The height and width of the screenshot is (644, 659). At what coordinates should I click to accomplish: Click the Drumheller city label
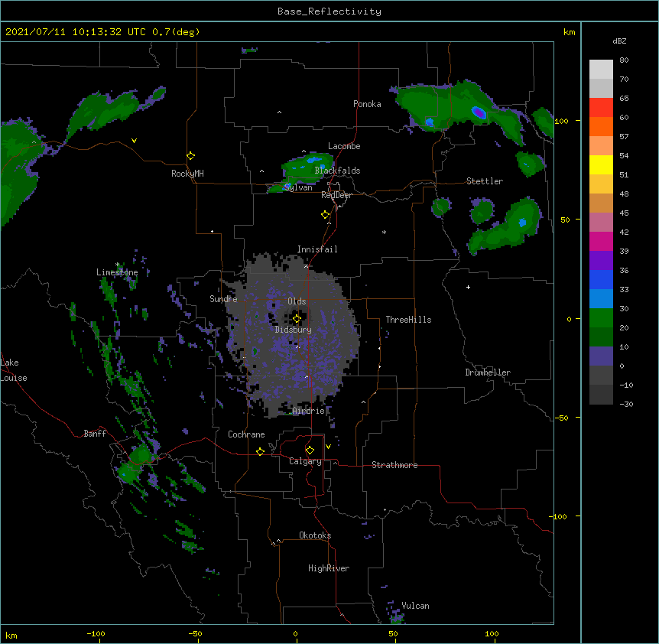click(x=488, y=372)
